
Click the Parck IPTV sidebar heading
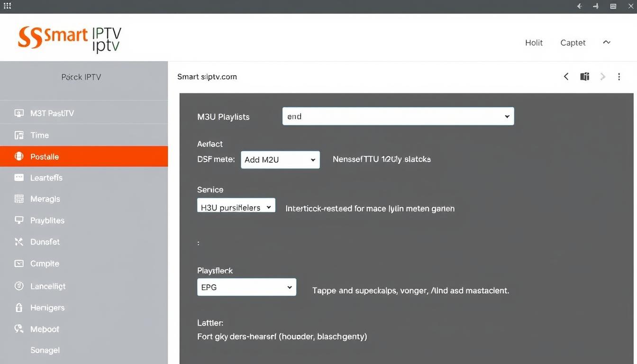point(81,77)
